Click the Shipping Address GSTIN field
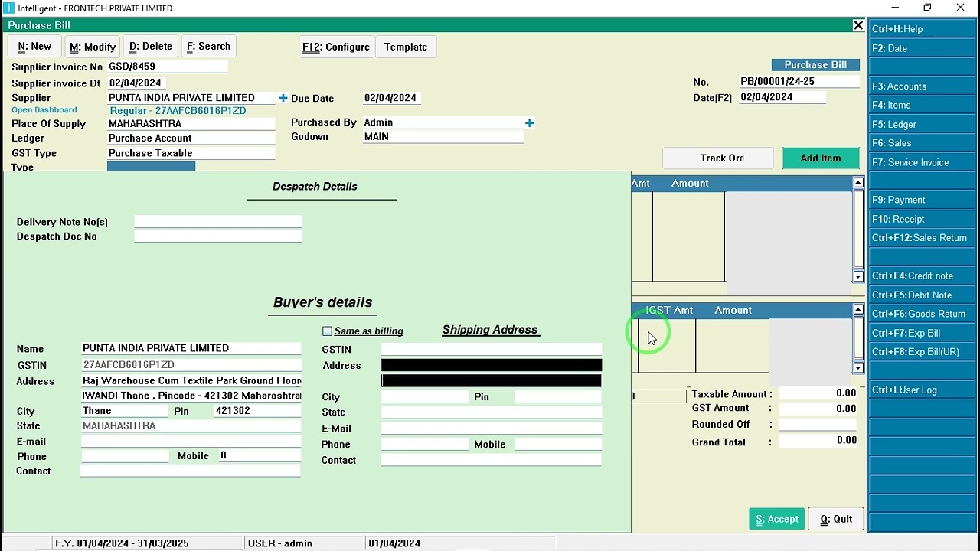The width and height of the screenshot is (980, 551). coord(492,350)
